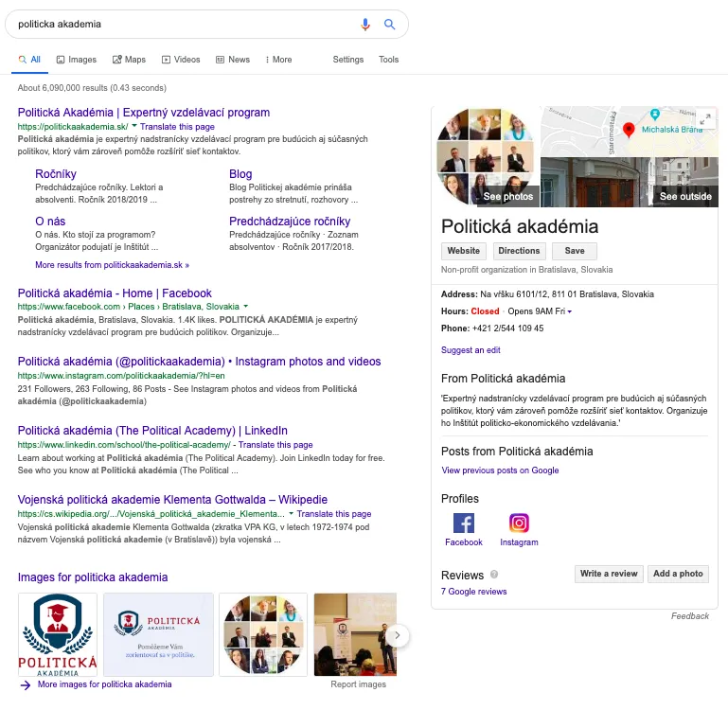Click the voice search microphone icon
Screen dimensions: 728x710
[366, 25]
